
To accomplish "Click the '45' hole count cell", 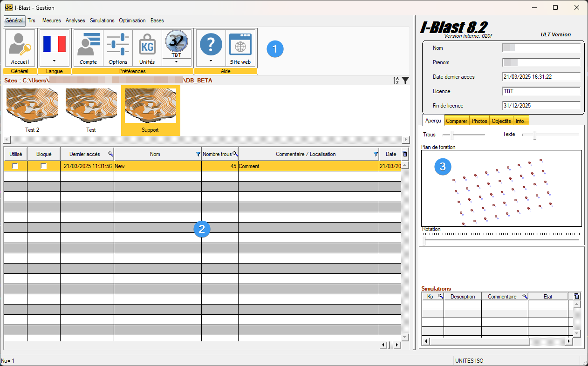I will 220,166.
